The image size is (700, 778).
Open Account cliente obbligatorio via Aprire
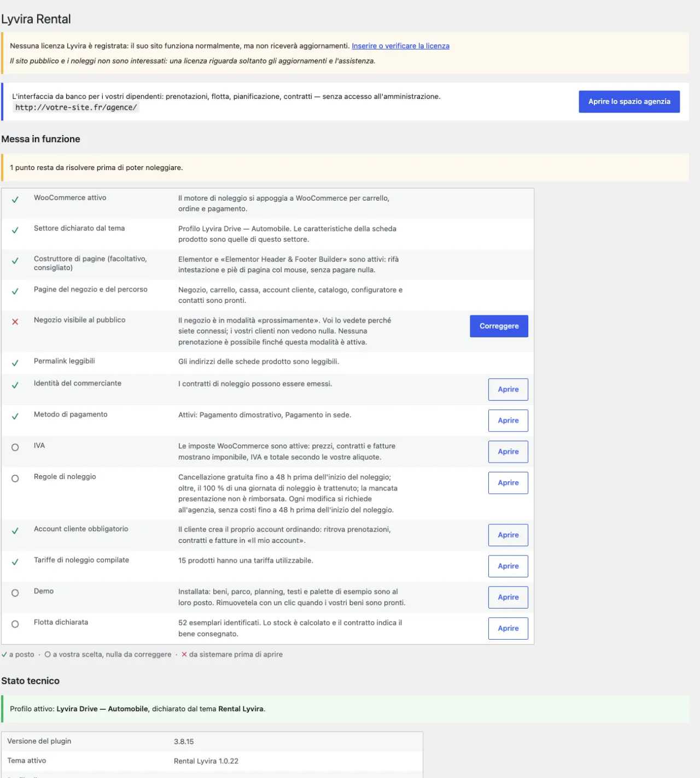click(x=508, y=535)
